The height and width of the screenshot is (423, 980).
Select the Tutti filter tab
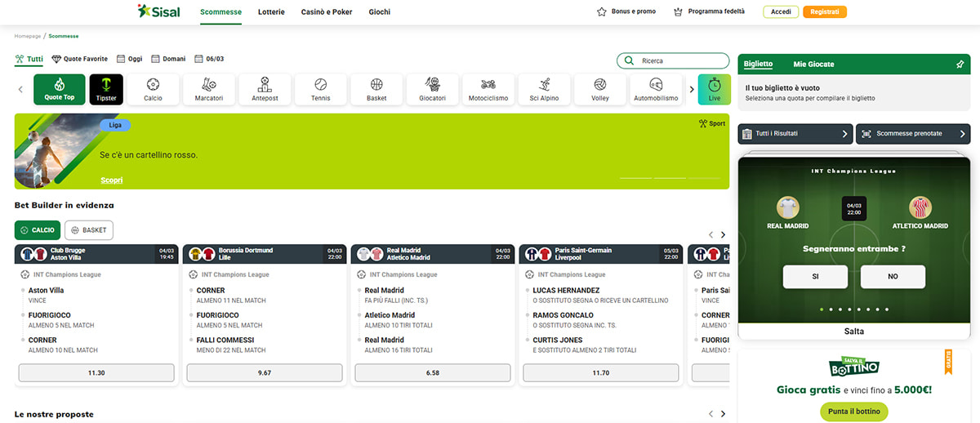pos(29,59)
